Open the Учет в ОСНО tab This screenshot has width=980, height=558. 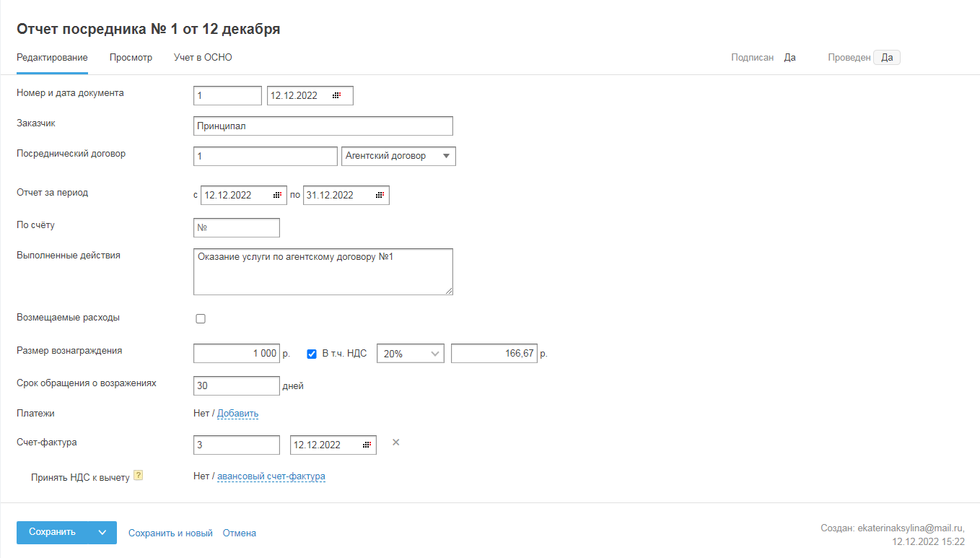click(x=203, y=58)
